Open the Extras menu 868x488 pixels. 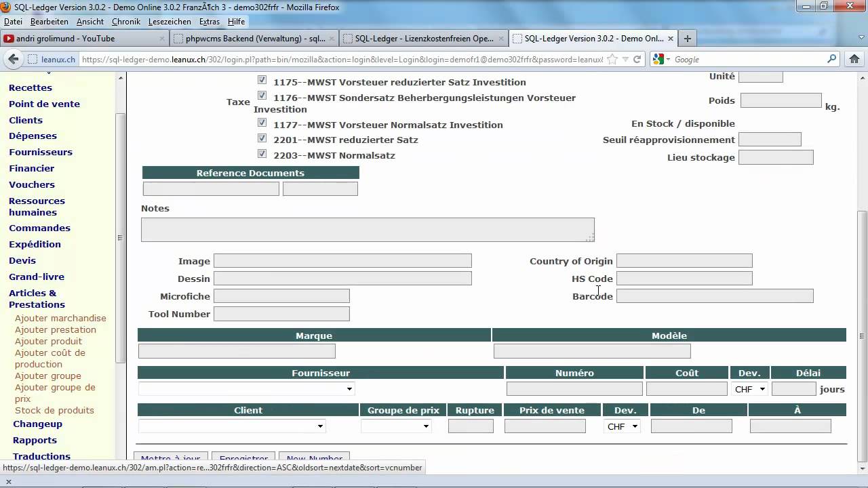point(210,22)
